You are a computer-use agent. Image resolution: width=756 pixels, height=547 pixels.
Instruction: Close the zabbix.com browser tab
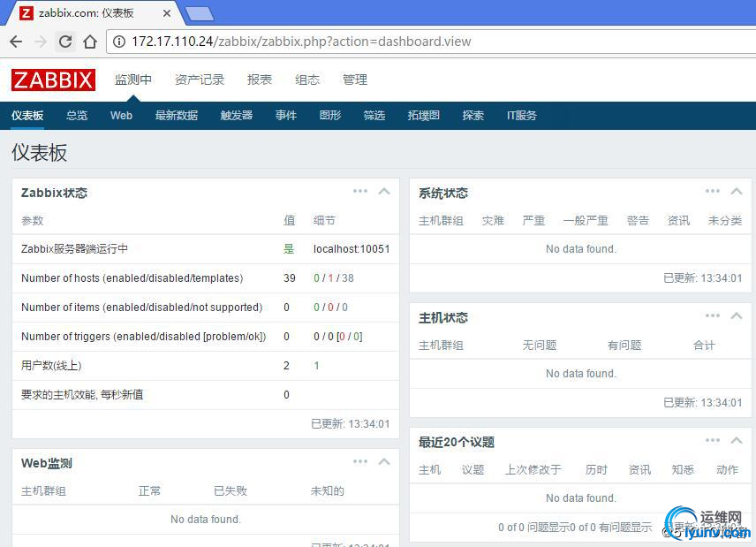pos(167,13)
